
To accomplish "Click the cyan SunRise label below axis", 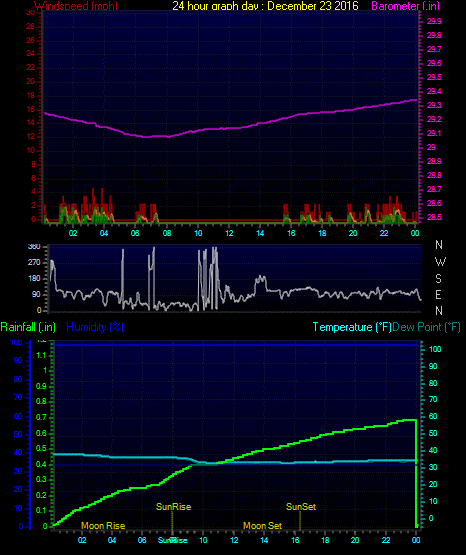I will [172, 540].
